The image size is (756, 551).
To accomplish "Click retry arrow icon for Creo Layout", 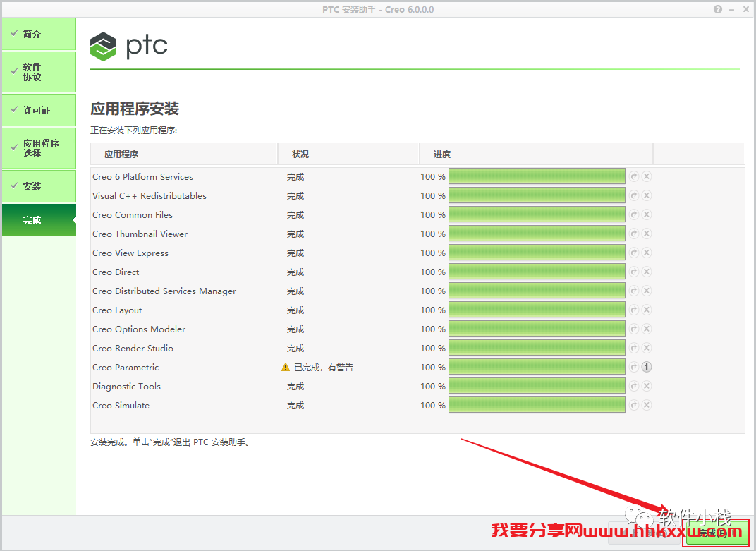I will [634, 310].
